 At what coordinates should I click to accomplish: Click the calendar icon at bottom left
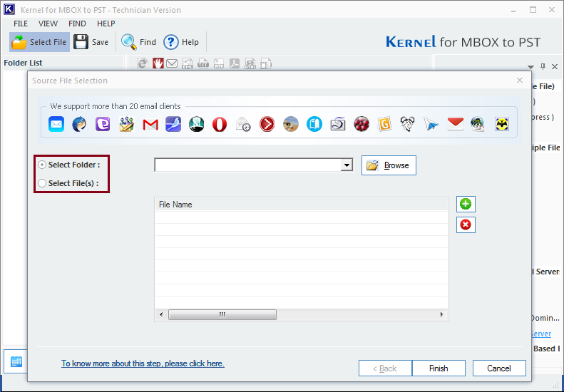[16, 361]
